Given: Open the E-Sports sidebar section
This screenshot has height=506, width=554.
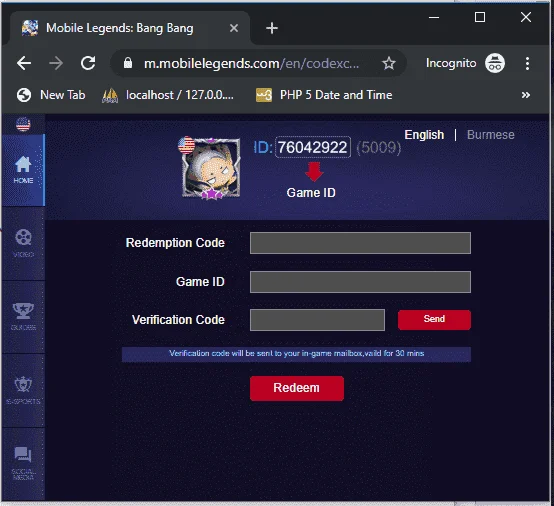Looking at the screenshot, I should (x=23, y=390).
